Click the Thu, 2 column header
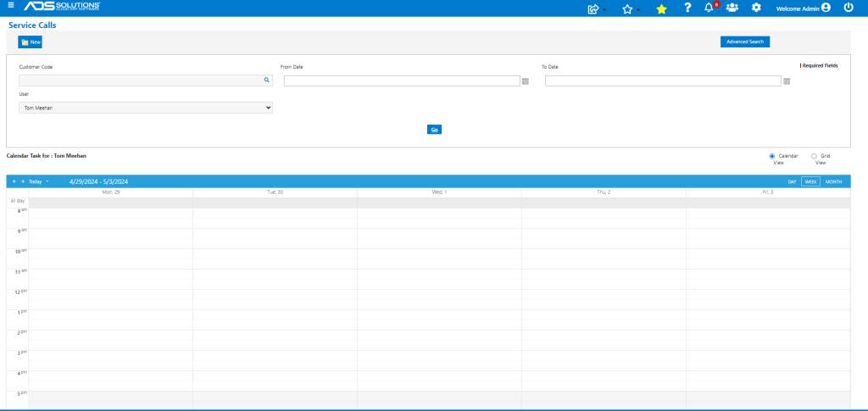 click(x=604, y=192)
